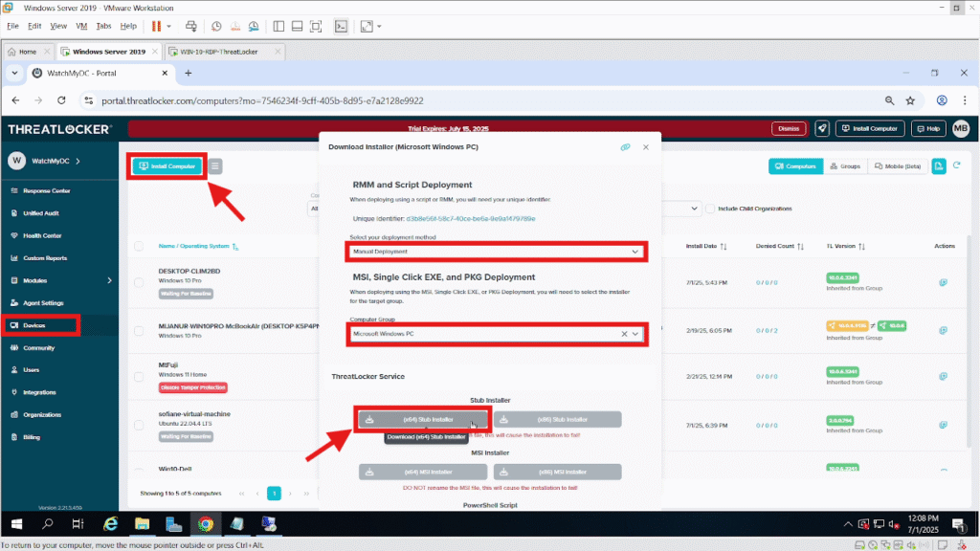Open File Explorer from the taskbar
Screen dimensions: 980x551
pos(142,524)
